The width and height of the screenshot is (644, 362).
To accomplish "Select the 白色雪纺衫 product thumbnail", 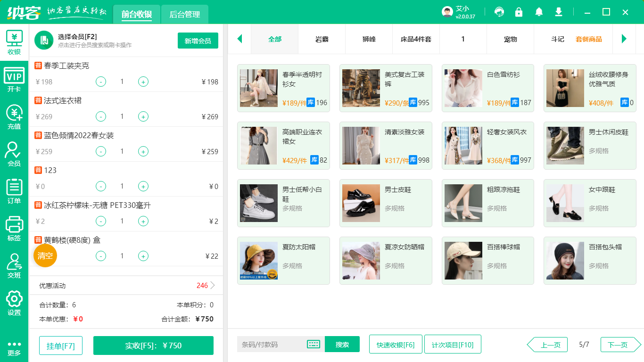I will [463, 88].
